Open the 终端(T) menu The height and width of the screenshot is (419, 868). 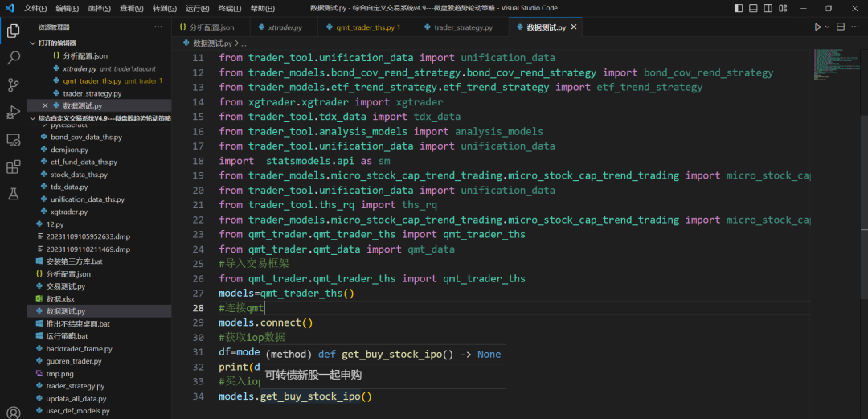[x=229, y=8]
